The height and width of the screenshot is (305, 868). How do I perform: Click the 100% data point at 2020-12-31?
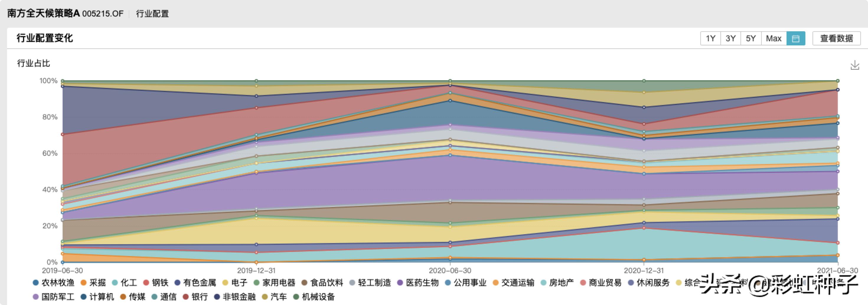644,81
